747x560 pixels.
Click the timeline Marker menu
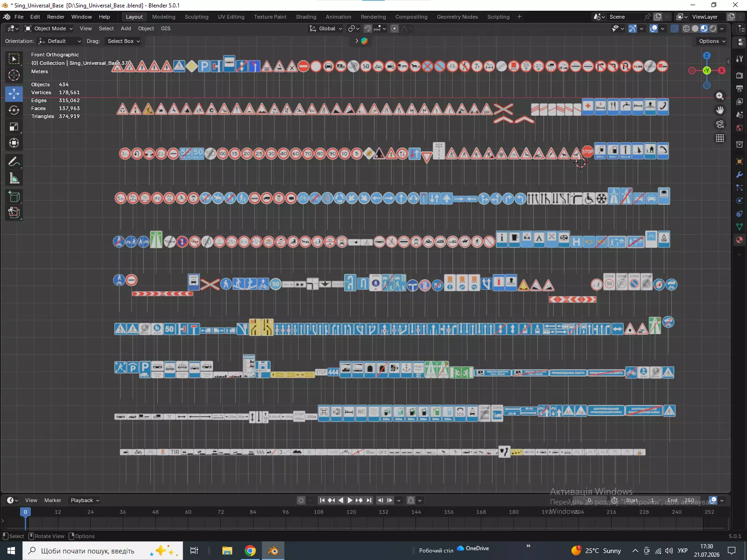(x=53, y=500)
